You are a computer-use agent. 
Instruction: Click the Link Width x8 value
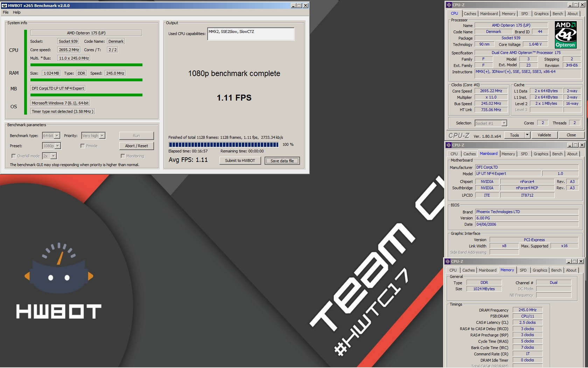504,246
